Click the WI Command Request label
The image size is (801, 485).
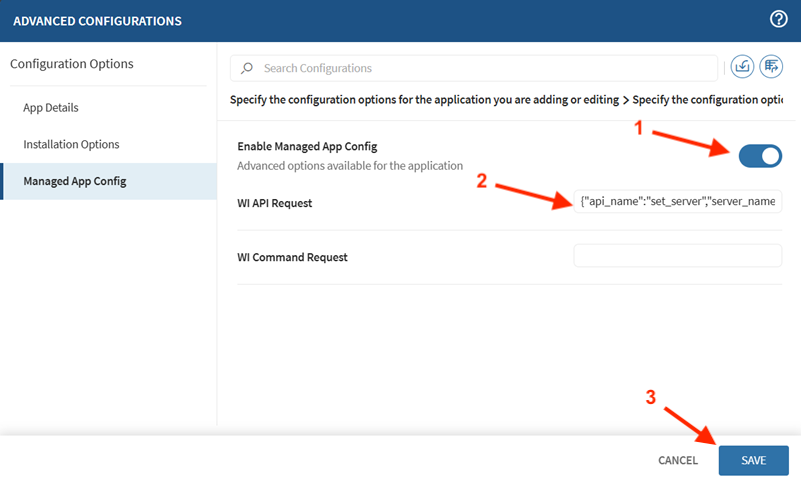(x=292, y=257)
